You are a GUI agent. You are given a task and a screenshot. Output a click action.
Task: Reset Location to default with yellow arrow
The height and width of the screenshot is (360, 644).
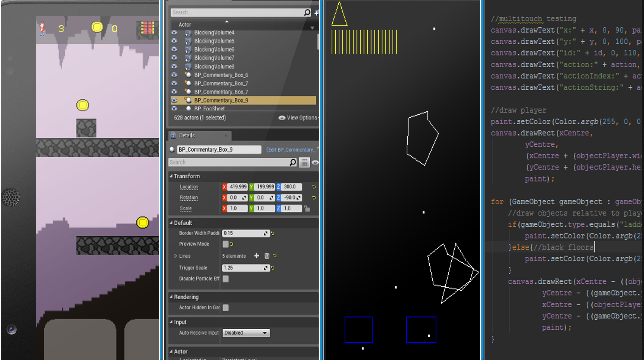coord(314,187)
